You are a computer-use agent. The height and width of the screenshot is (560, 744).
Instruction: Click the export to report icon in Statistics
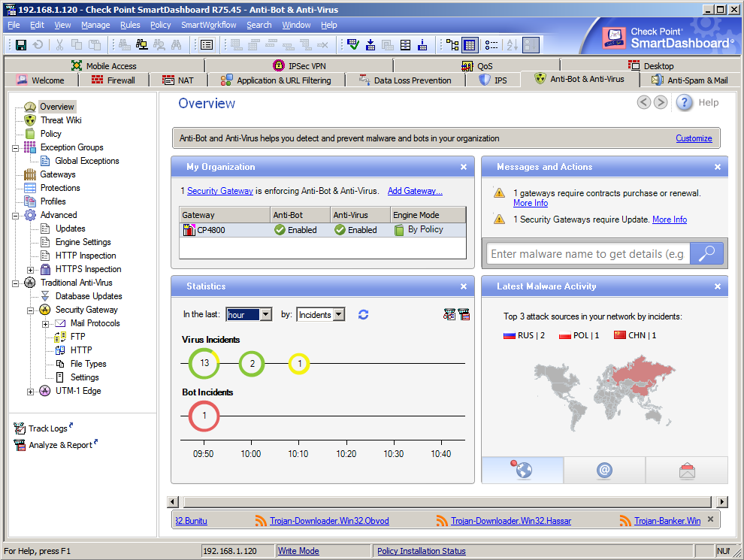click(x=464, y=314)
